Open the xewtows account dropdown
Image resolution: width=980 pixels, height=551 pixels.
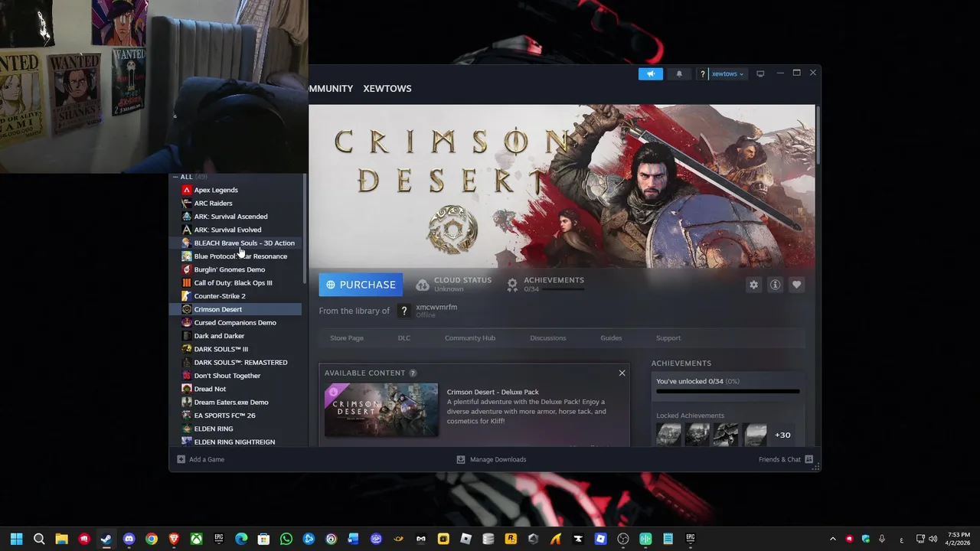(x=727, y=73)
